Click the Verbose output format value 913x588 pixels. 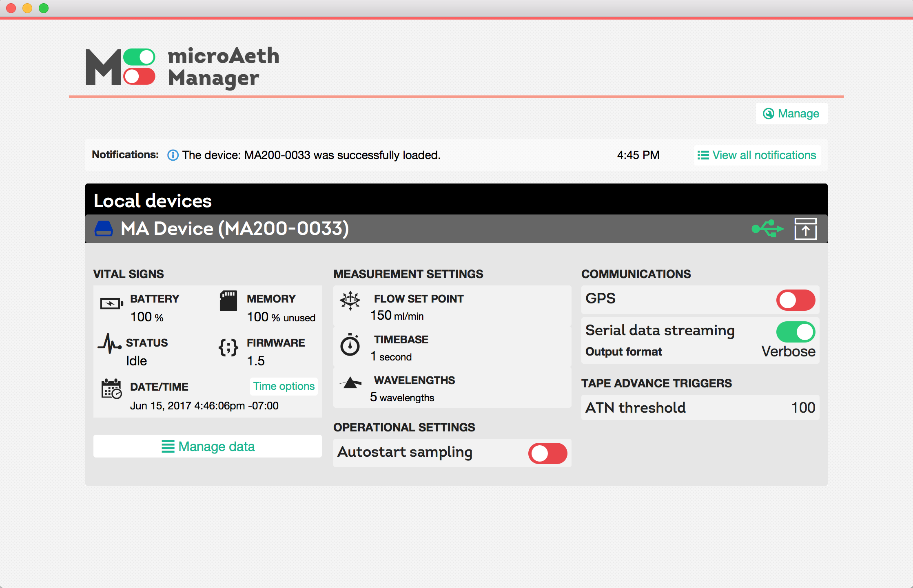pos(788,351)
